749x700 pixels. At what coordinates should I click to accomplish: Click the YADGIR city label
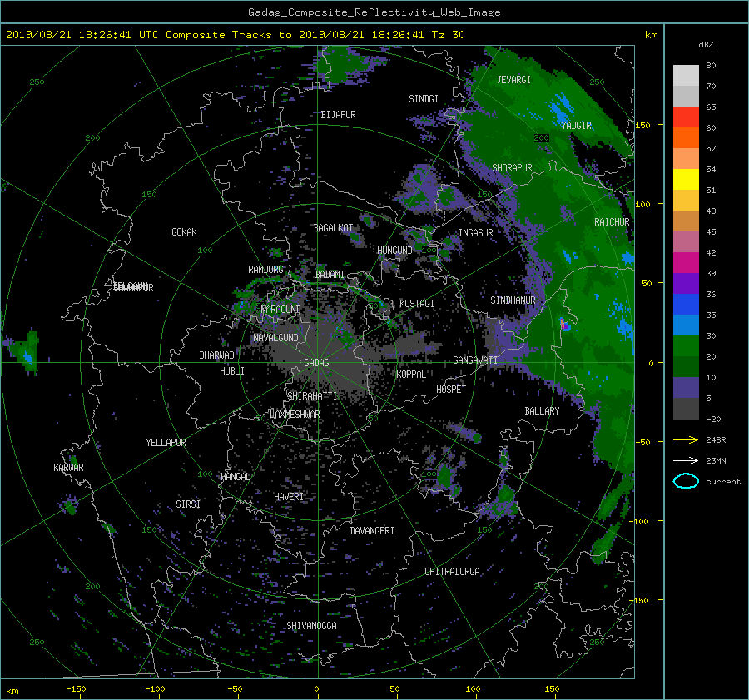[x=576, y=126]
